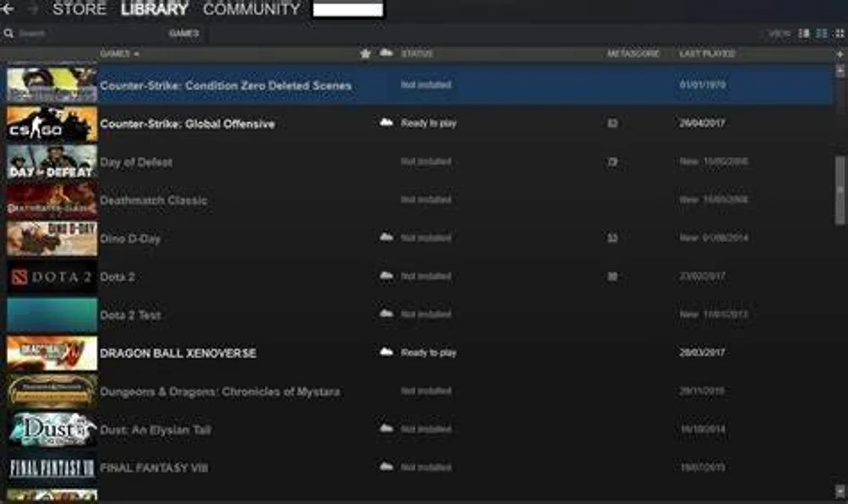848x504 pixels.
Task: Click "Ready to play" status for Global Offensive
Action: pyautogui.click(x=429, y=123)
